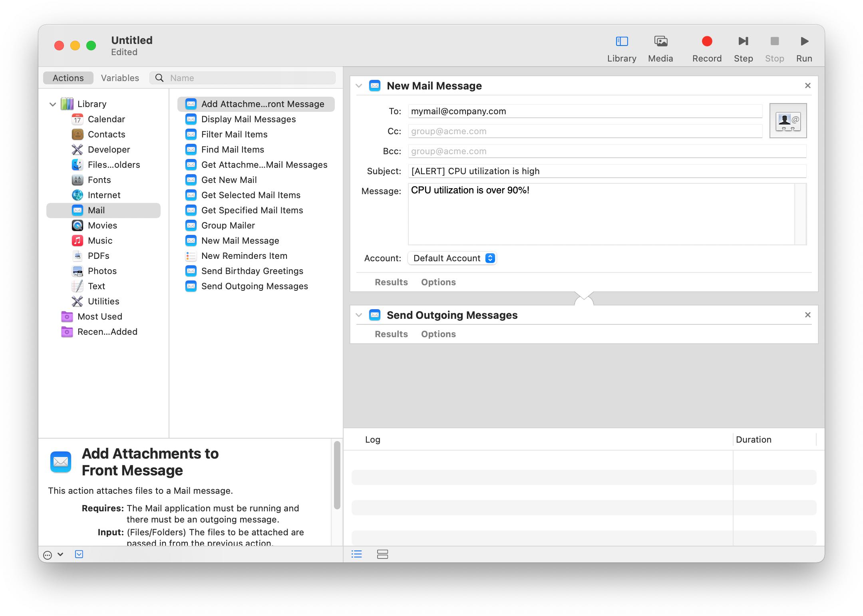
Task: Open the Recently Added smart folder
Action: click(104, 332)
